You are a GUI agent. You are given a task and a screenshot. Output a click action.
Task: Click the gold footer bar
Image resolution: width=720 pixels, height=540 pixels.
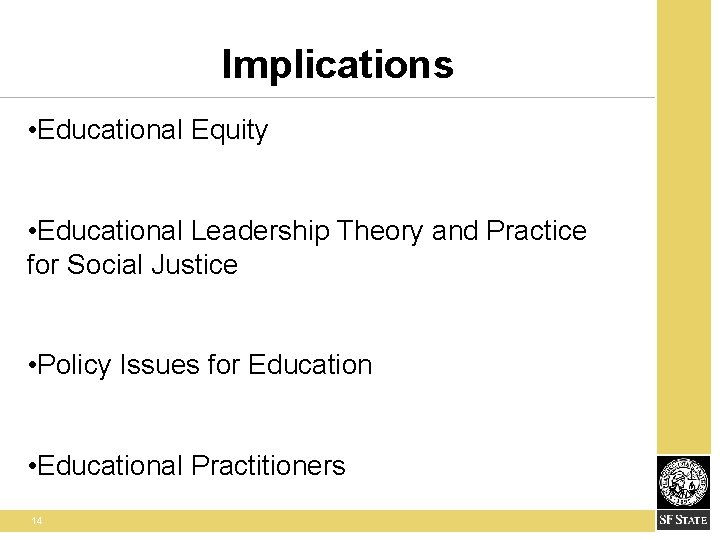tap(327, 521)
